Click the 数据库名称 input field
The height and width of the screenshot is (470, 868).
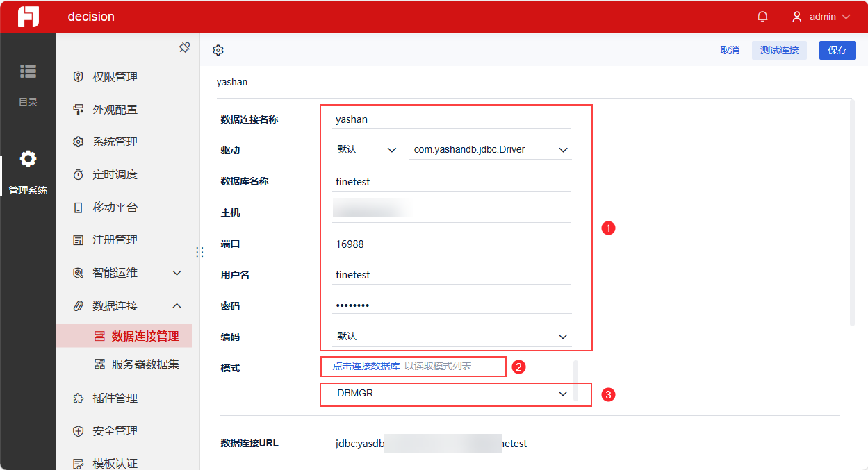(x=452, y=182)
